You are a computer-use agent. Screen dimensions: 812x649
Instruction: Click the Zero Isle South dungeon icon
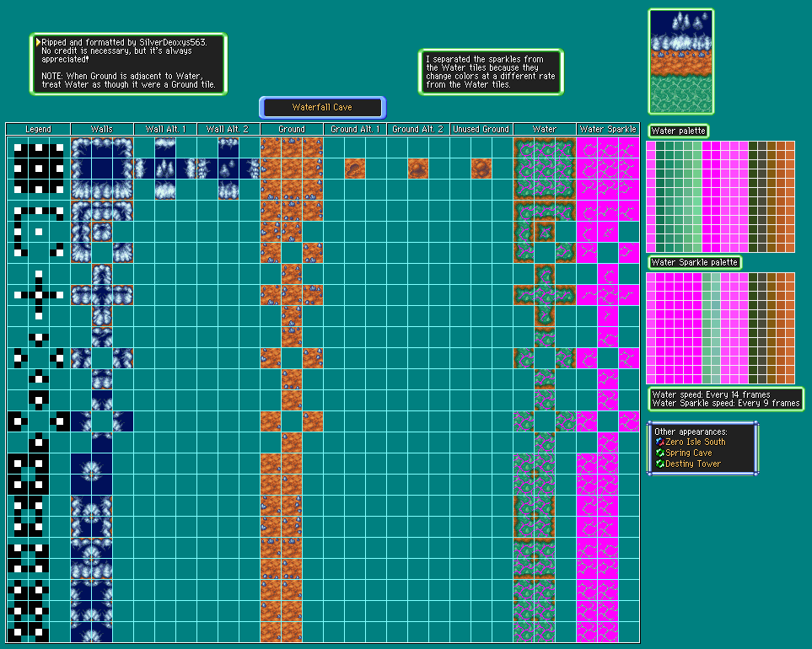[x=659, y=442]
